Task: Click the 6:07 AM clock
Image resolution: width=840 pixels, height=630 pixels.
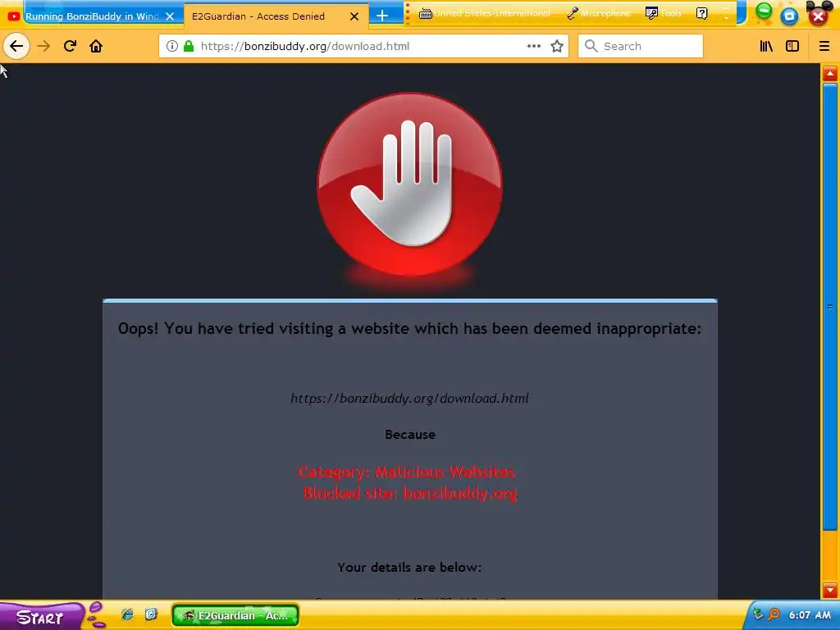Action: (x=810, y=615)
